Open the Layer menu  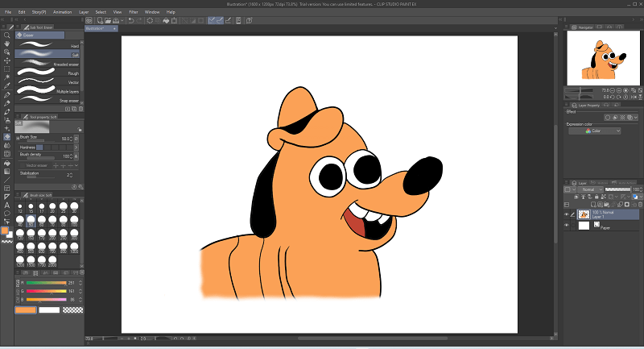pyautogui.click(x=84, y=12)
